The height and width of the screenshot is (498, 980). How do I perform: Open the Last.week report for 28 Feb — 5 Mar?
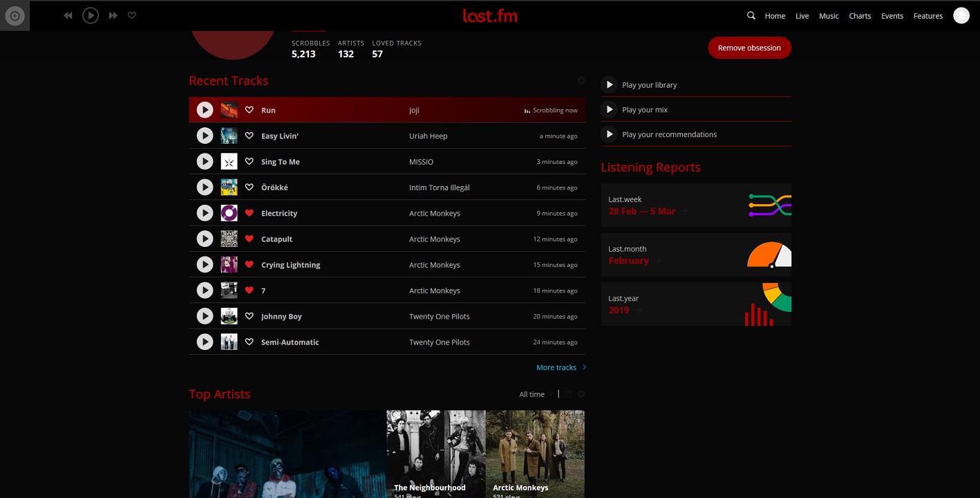[x=642, y=211]
